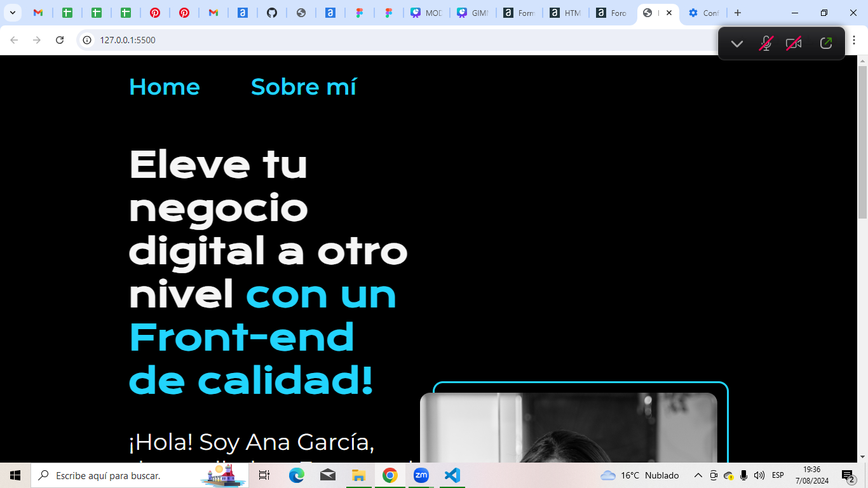
Task: Open Task View on the taskbar
Action: tap(264, 475)
